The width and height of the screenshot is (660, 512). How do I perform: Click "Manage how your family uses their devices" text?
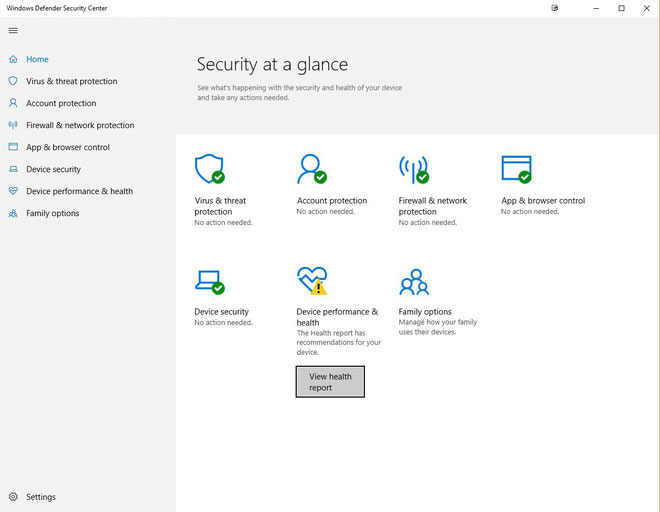(x=437, y=327)
